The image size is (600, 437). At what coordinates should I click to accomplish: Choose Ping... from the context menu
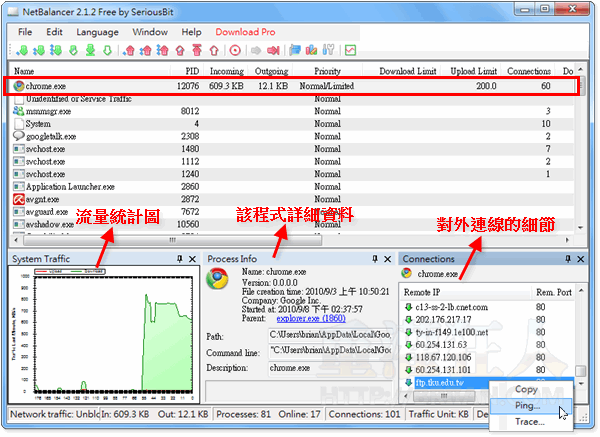coord(530,406)
